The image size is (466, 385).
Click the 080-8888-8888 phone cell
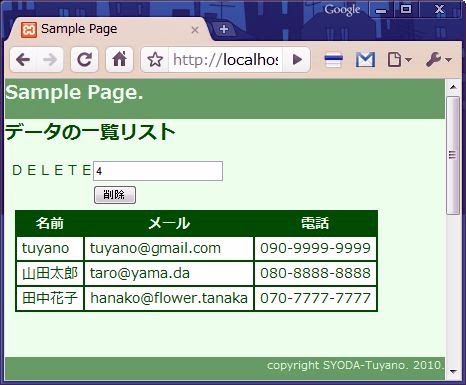(x=315, y=273)
